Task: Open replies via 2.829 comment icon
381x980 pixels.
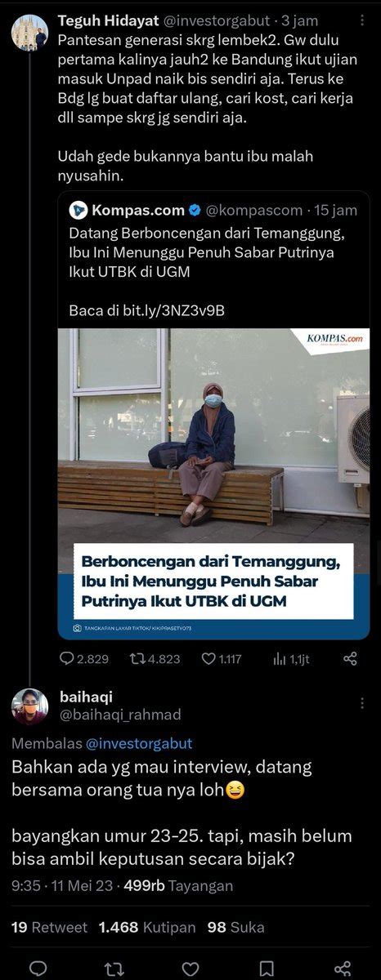Action: pos(68,658)
